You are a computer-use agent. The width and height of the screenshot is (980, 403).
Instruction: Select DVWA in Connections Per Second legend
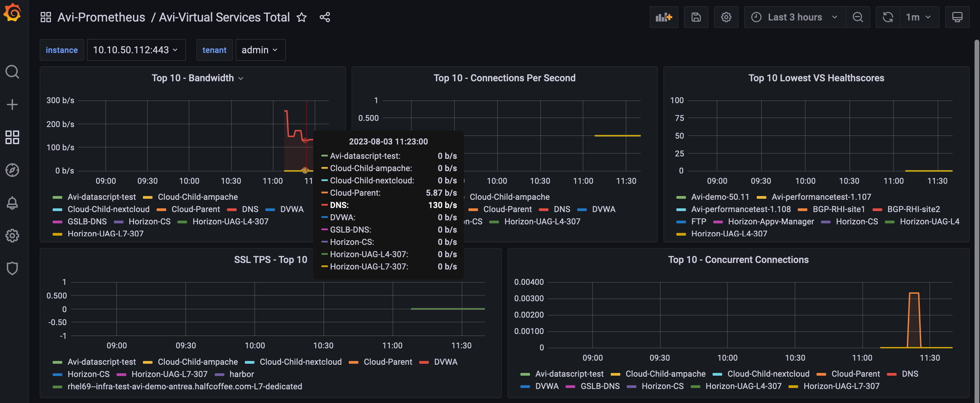(604, 209)
